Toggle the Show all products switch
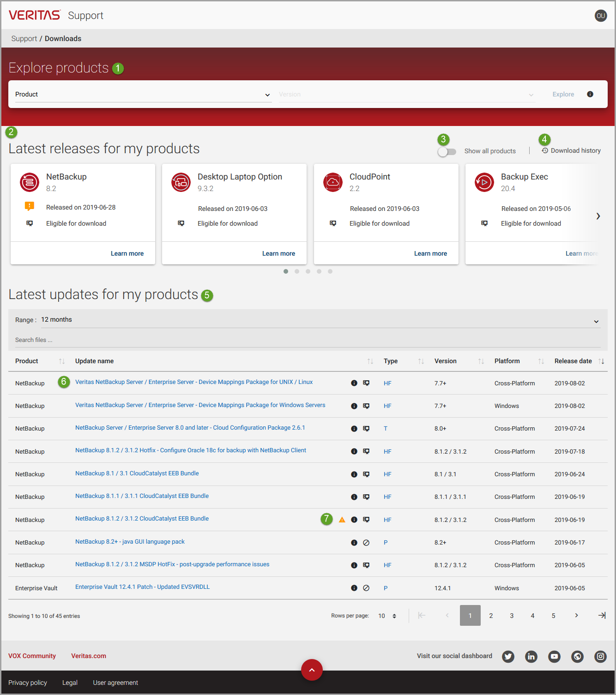Image resolution: width=616 pixels, height=695 pixels. (x=447, y=152)
